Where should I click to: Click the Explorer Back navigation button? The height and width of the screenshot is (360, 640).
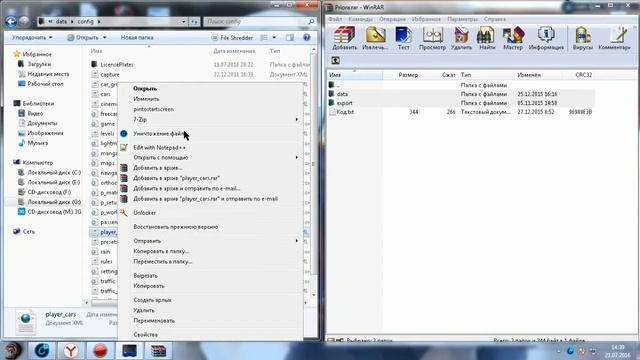pyautogui.click(x=11, y=21)
